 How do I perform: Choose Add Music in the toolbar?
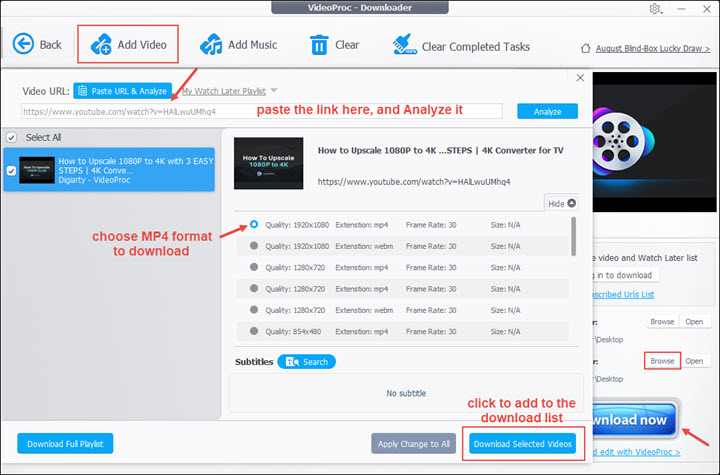click(x=238, y=45)
